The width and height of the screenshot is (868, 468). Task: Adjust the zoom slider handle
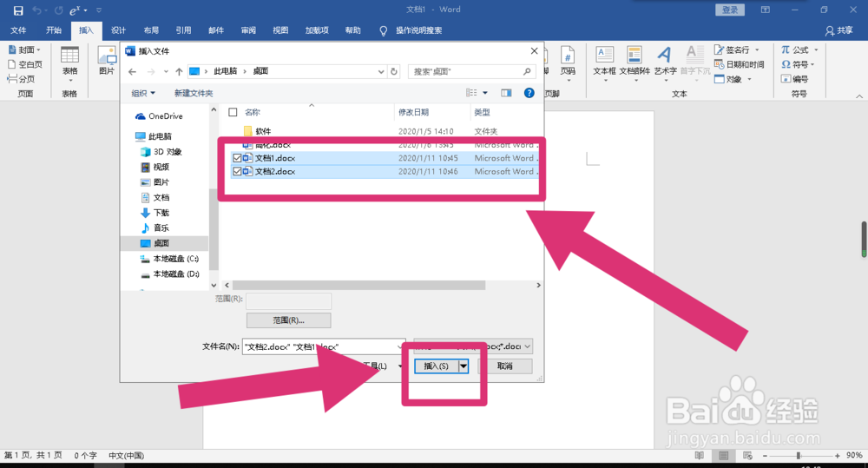coord(798,455)
